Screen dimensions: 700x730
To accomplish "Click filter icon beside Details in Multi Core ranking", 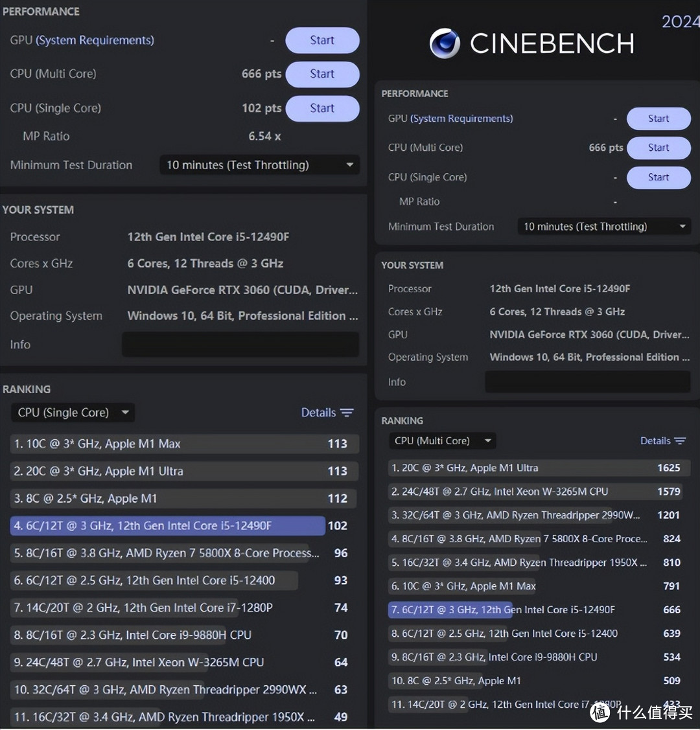I will point(680,441).
